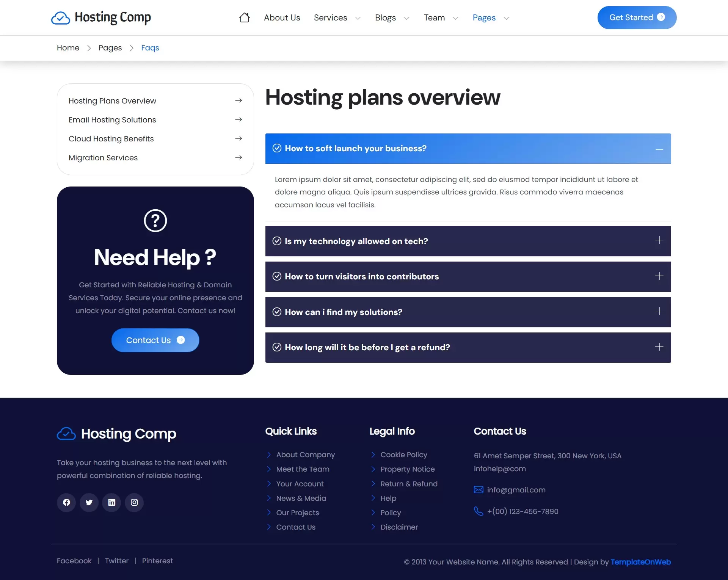Open Instagram icon in footer
Image resolution: width=728 pixels, height=580 pixels.
134,502
